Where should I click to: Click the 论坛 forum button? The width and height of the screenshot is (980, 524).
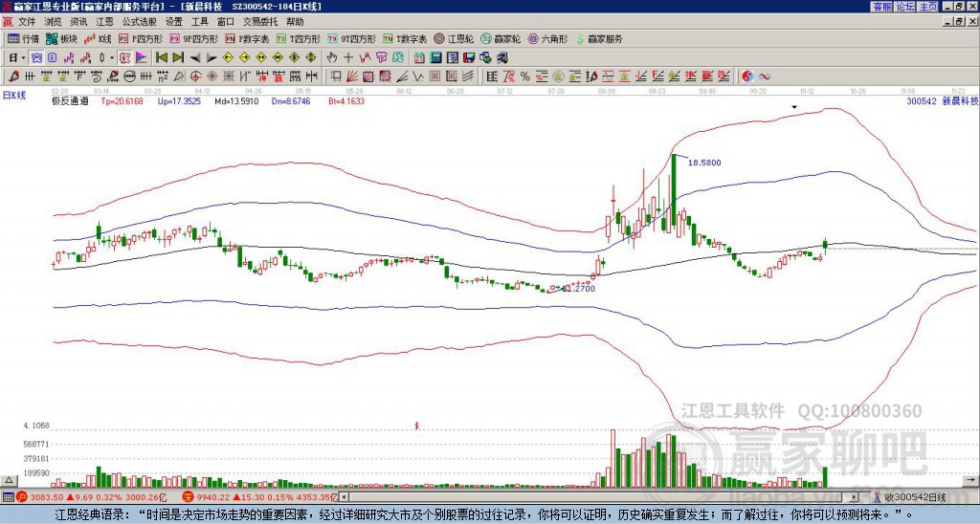coord(904,7)
